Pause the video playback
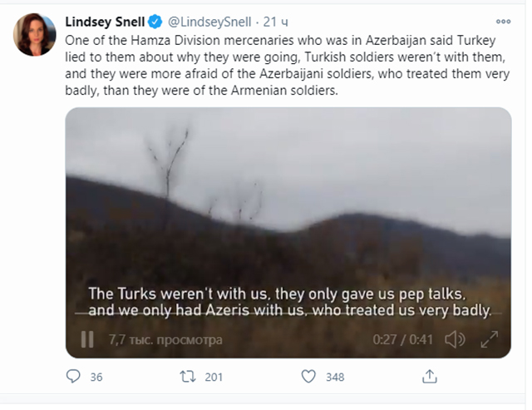The height and width of the screenshot is (410, 532). tap(87, 339)
